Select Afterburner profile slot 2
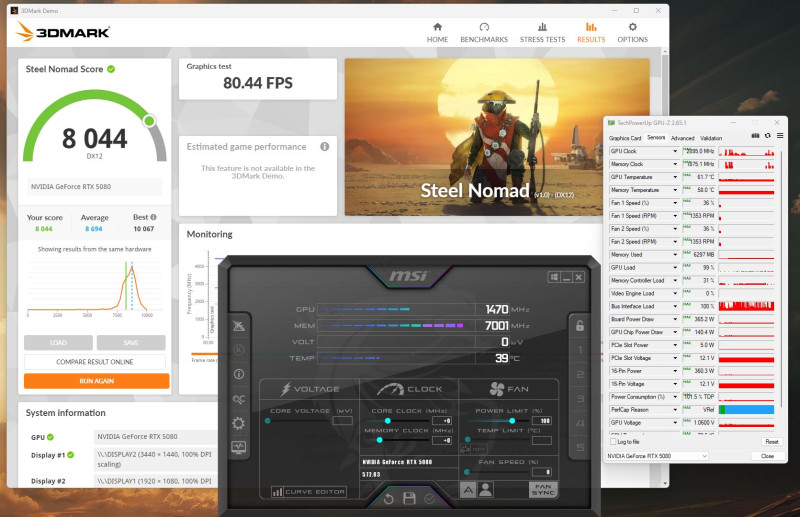Screen dimensions: 800x517 tap(580, 375)
